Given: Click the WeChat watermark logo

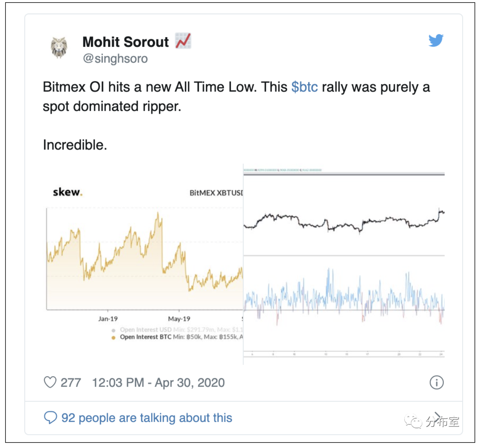Looking at the screenshot, I should point(413,421).
